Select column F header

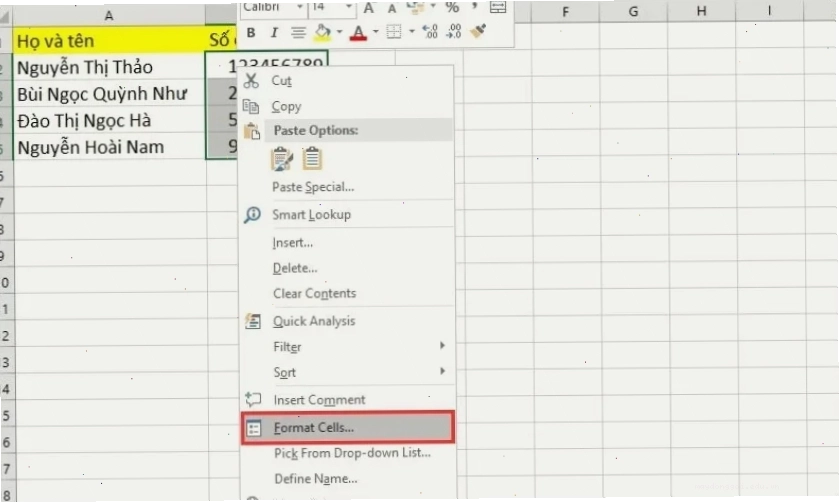coord(565,11)
